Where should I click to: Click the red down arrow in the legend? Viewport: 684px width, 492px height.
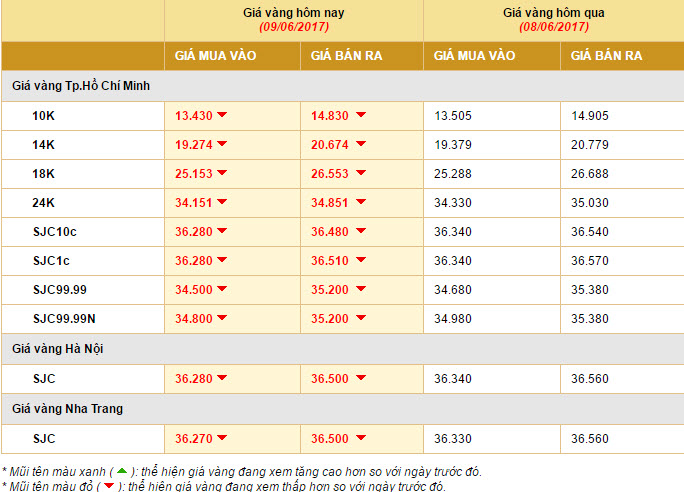point(109,485)
